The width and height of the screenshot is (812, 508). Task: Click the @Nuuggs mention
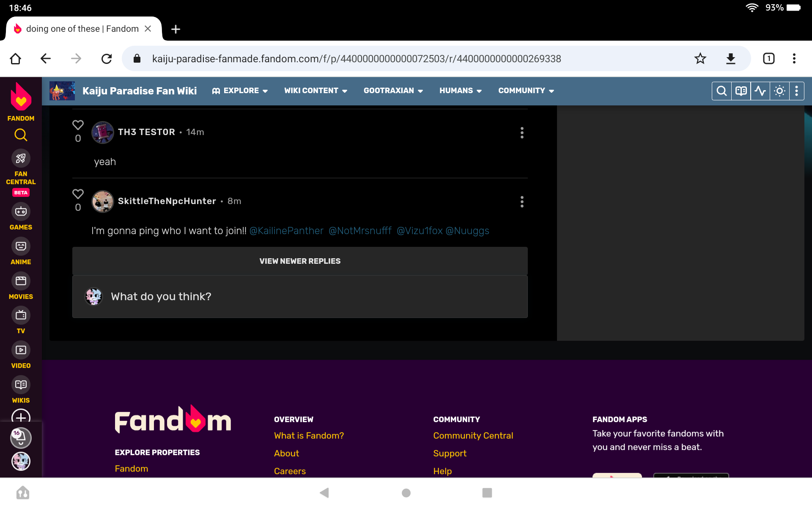[x=467, y=231]
